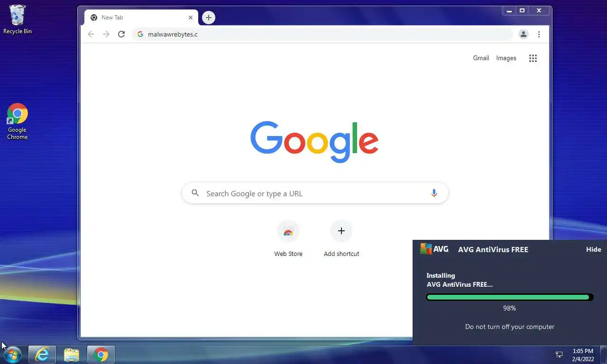Viewport: 607px width, 364px height.
Task: Click the network icon in system tray
Action: click(x=559, y=355)
